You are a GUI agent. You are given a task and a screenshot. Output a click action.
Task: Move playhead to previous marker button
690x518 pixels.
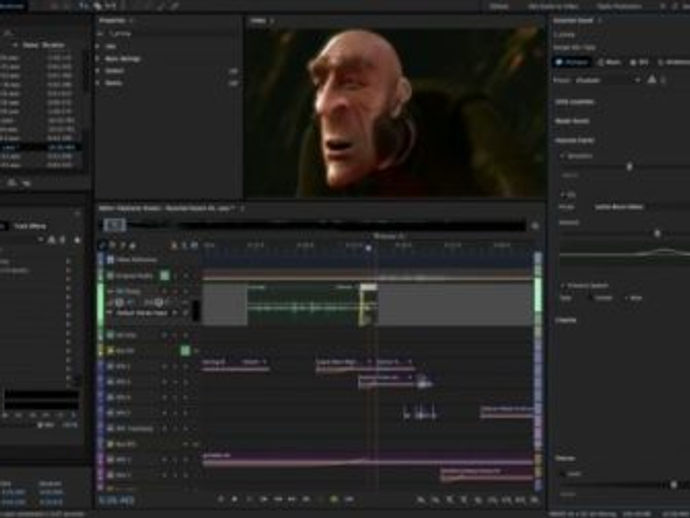[264, 499]
